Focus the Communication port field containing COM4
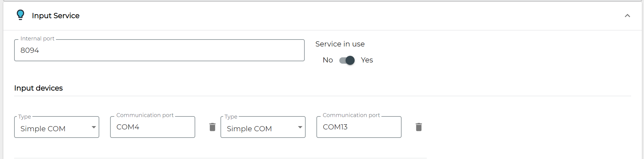The height and width of the screenshot is (159, 644). coord(153,127)
